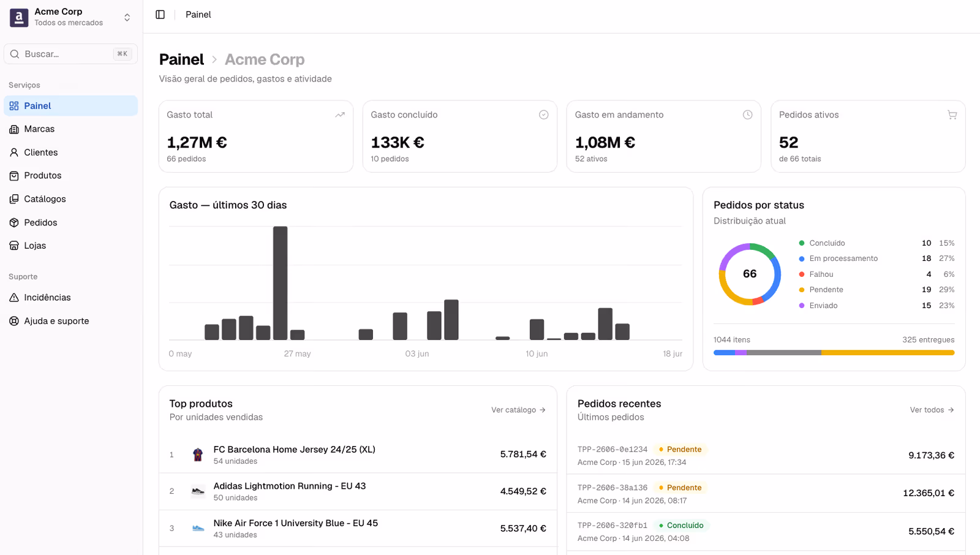980x555 pixels.
Task: Click the check circle icon on Gasto concluído
Action: 544,115
